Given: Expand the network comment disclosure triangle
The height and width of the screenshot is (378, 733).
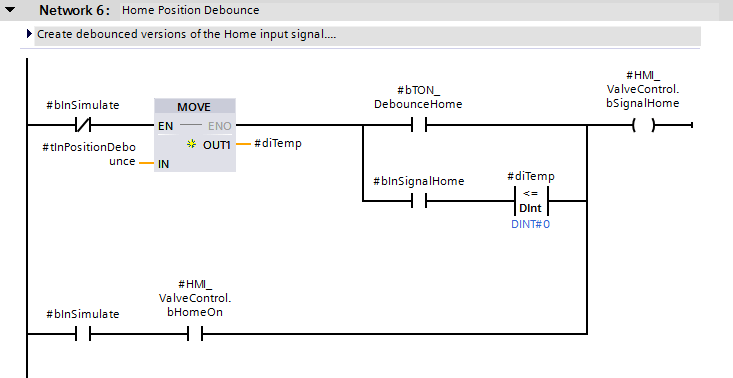Looking at the screenshot, I should (x=29, y=34).
